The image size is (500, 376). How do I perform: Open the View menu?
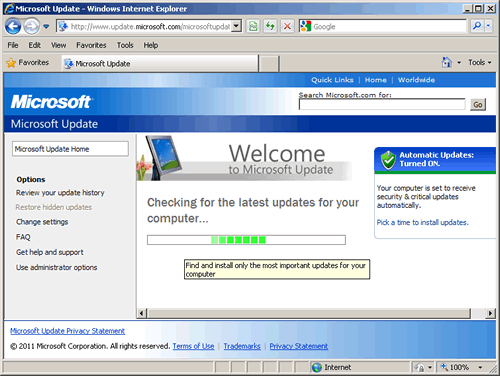[58, 45]
